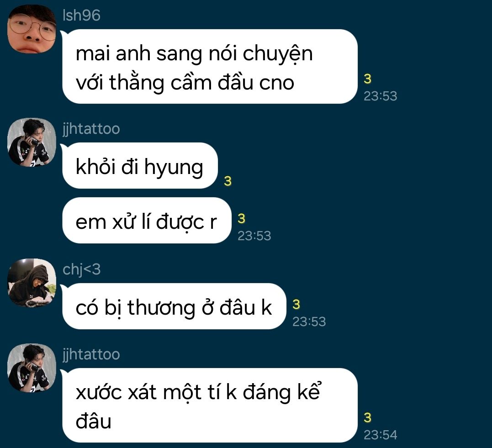Open chj<3's hooded profile photo
The image size is (492, 448).
[32, 283]
